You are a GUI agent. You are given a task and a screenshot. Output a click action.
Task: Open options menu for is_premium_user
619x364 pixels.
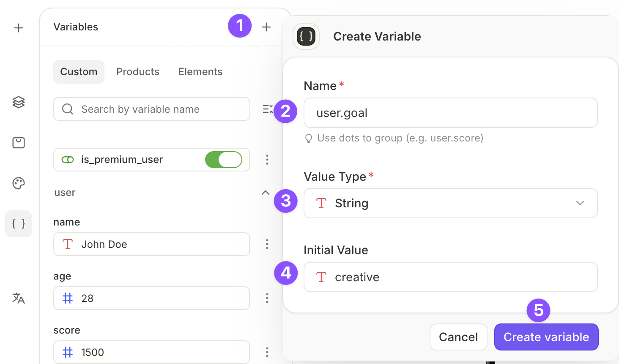[x=267, y=160]
